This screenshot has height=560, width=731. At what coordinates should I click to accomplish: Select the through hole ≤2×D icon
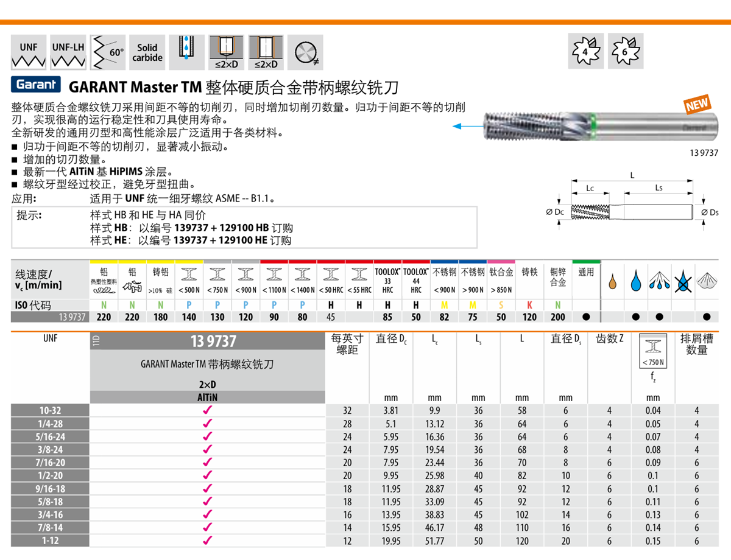click(266, 54)
